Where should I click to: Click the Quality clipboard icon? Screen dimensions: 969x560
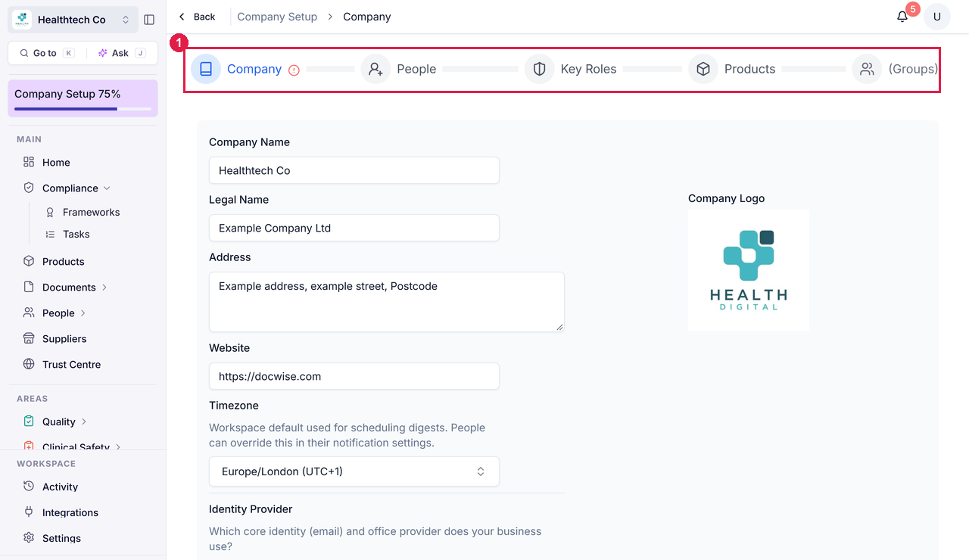coord(29,421)
